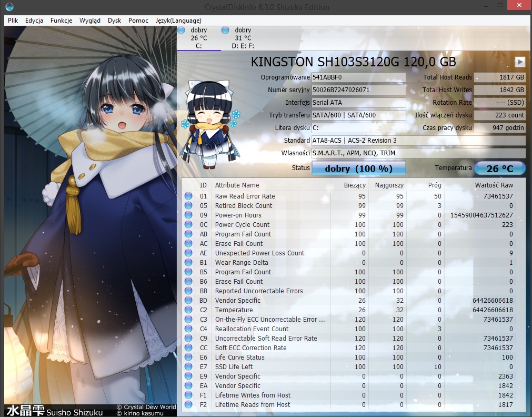
Task: Click the CrystalDiskInfo app icon in title bar
Action: click(9, 6)
